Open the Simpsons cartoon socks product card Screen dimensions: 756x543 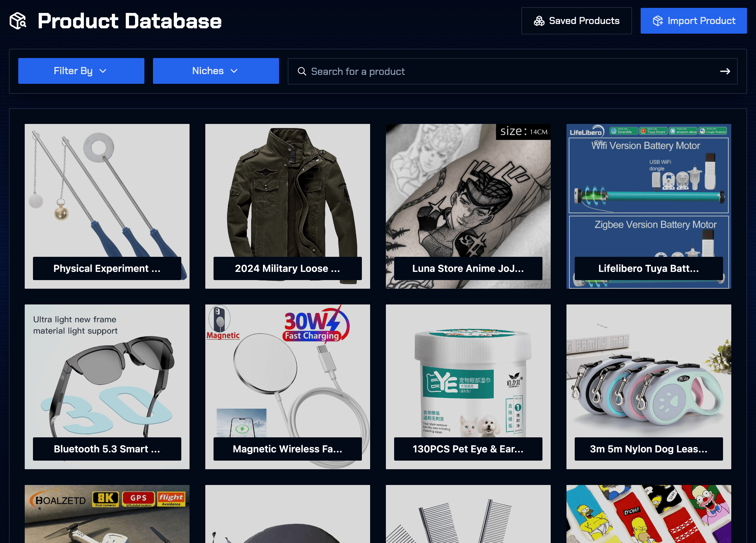point(649,514)
